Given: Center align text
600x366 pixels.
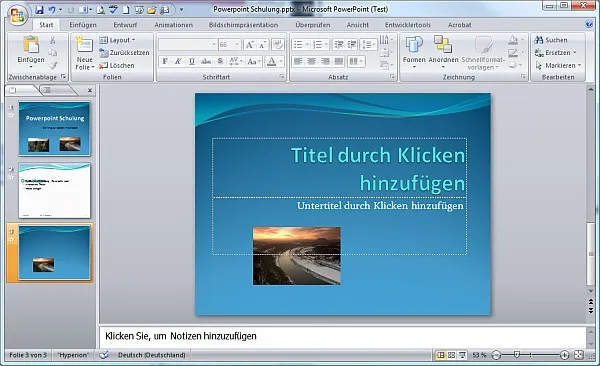Looking at the screenshot, I should (x=311, y=61).
